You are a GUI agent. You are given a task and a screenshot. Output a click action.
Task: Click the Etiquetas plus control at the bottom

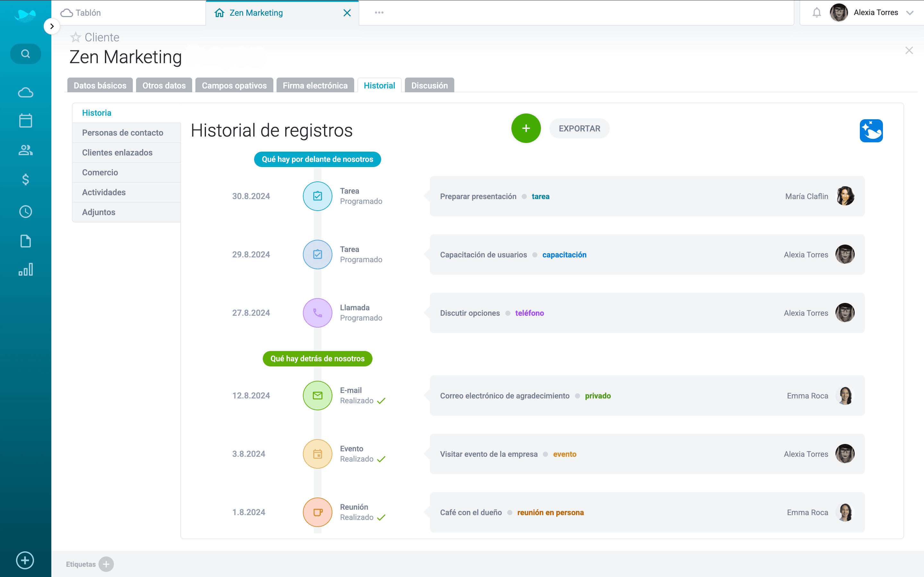[x=106, y=564]
